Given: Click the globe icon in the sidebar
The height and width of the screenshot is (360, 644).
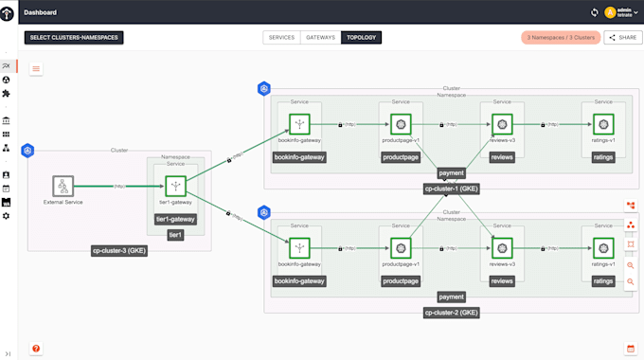Looking at the screenshot, I should (x=7, y=80).
